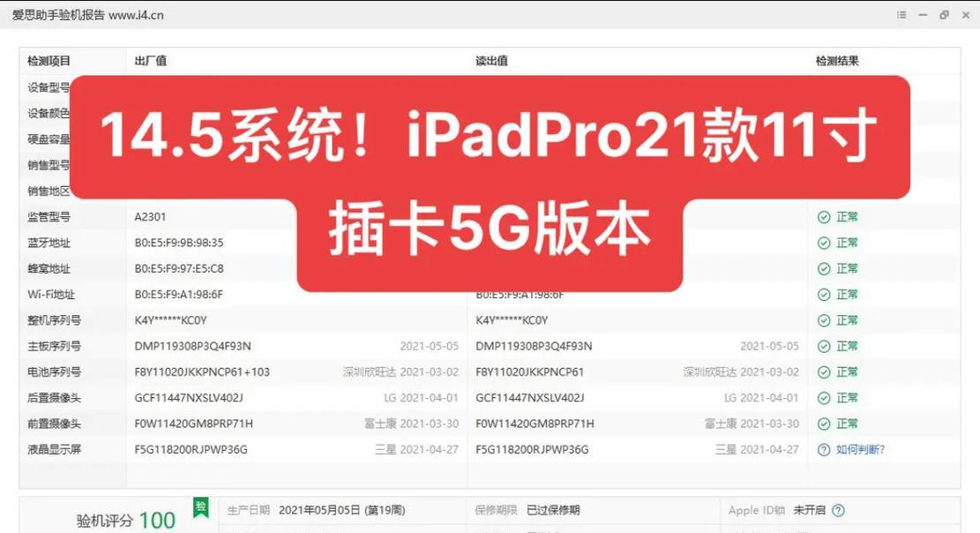The image size is (980, 533).
Task: Click the check icon in the 后置摄像头 row
Action: (824, 398)
